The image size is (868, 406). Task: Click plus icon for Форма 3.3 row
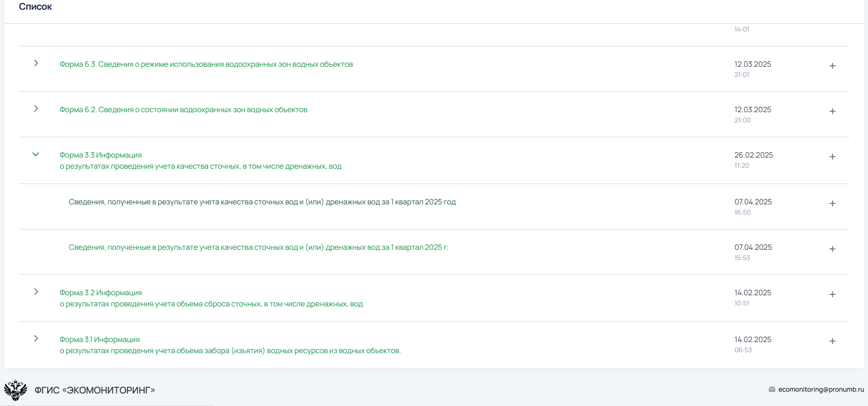point(832,157)
